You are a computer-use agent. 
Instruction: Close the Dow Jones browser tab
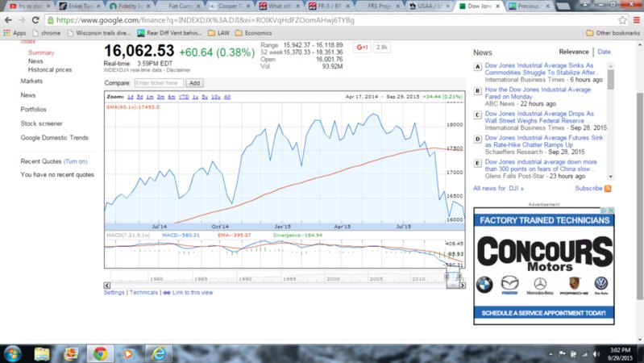(x=498, y=6)
